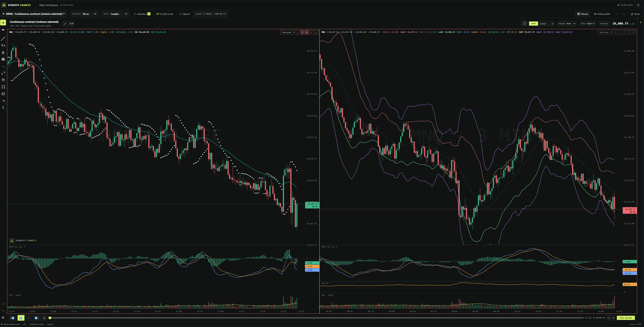Image resolution: width=644 pixels, height=327 pixels.
Task: Click the replay progress slider handle
Action: pyautogui.click(x=50, y=318)
